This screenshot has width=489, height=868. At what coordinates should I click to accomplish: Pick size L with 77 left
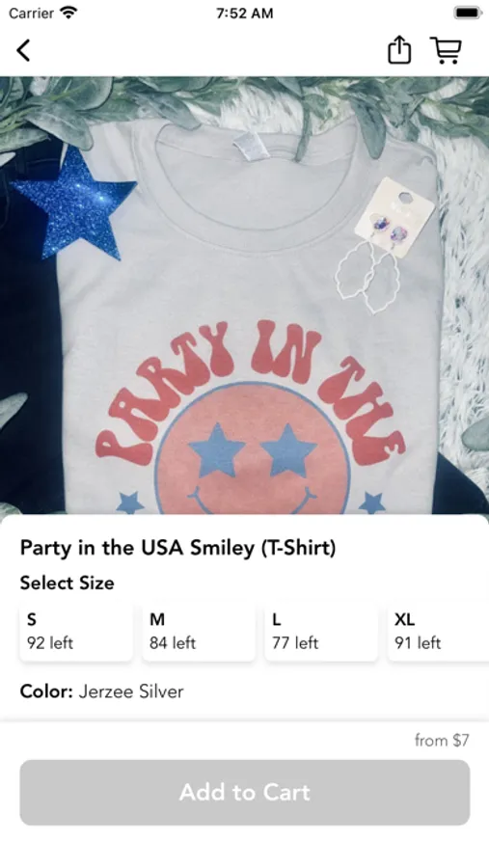(321, 632)
